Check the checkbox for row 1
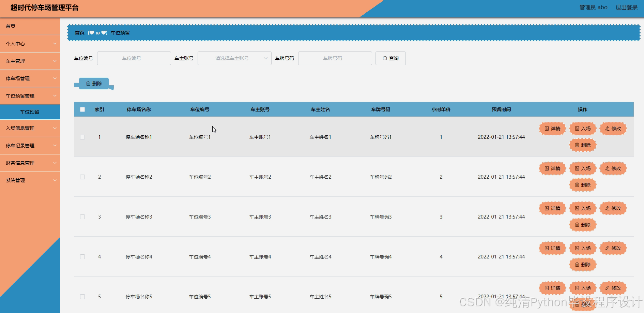The height and width of the screenshot is (313, 644). click(82, 137)
